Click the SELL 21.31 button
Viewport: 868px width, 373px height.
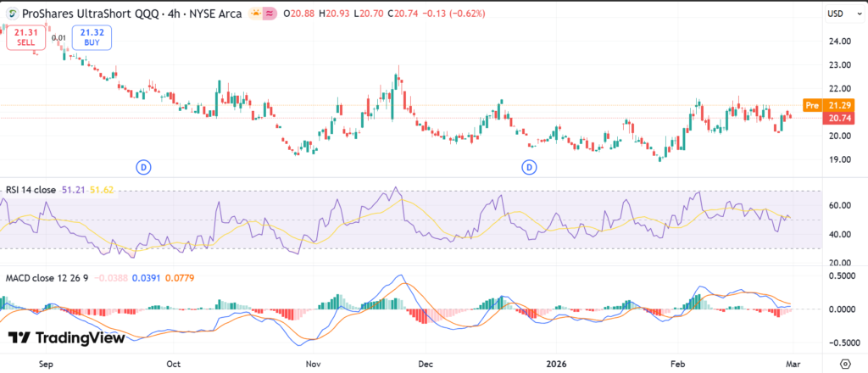(25, 37)
